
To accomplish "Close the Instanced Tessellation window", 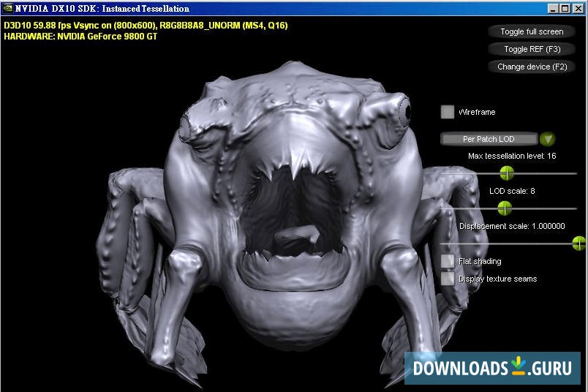I will 578,9.
